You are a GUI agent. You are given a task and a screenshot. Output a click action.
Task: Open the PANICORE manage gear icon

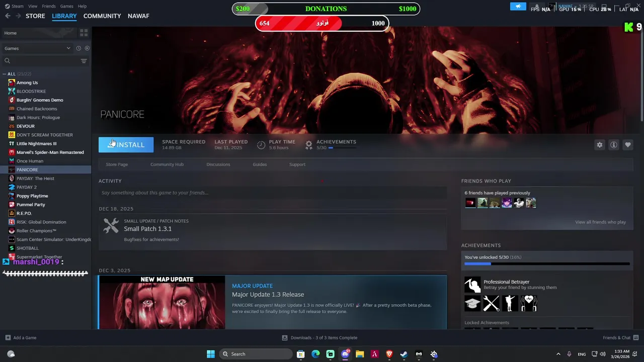click(600, 145)
